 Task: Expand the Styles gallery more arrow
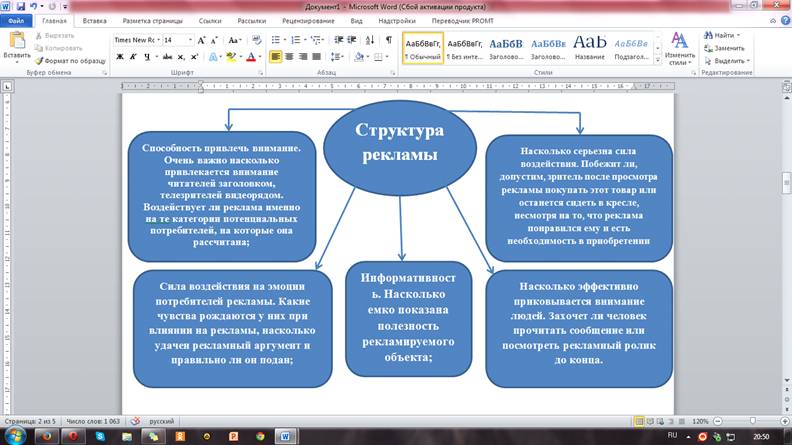pos(658,59)
